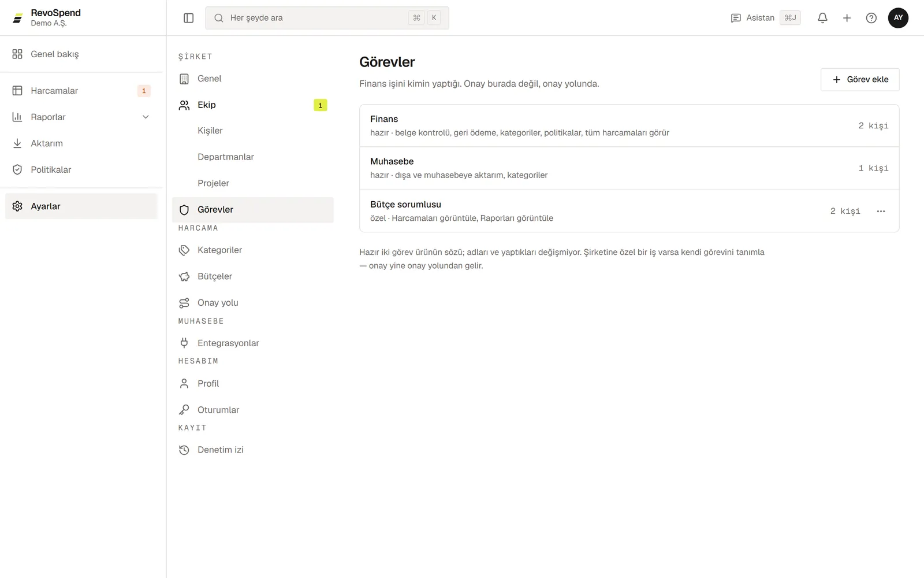Screen dimensions: 924x578
Task: Open Harcamalar in the sidebar
Action: point(81,91)
